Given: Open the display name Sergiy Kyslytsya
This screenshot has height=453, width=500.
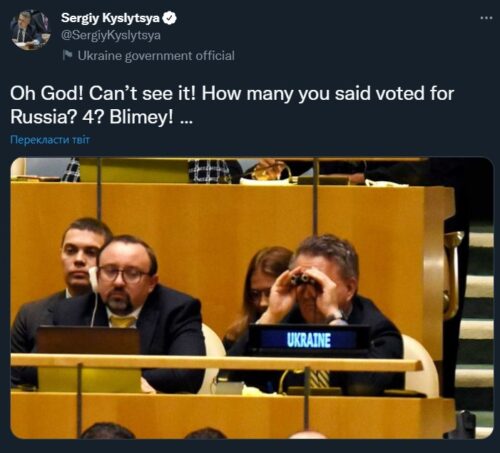Looking at the screenshot, I should tap(110, 18).
